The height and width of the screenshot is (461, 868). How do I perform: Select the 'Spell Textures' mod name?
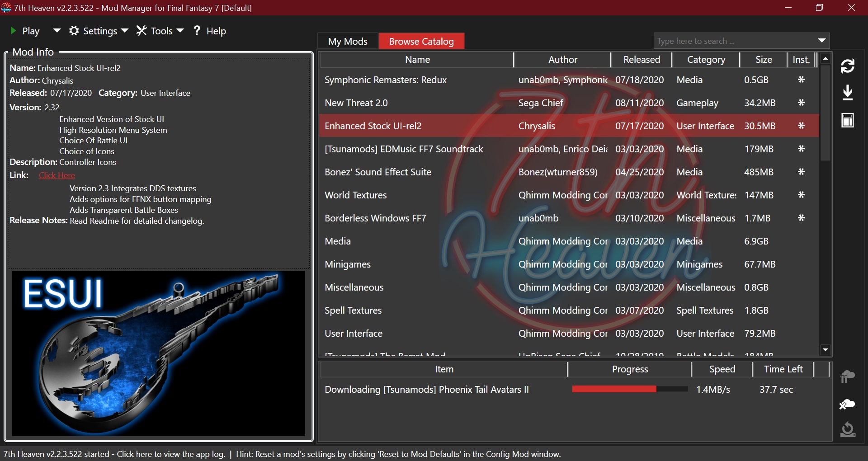point(353,310)
